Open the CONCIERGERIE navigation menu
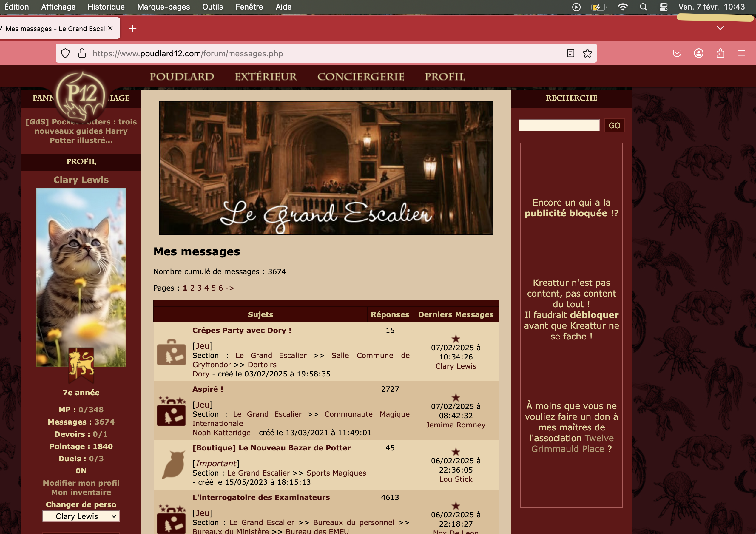 tap(361, 77)
